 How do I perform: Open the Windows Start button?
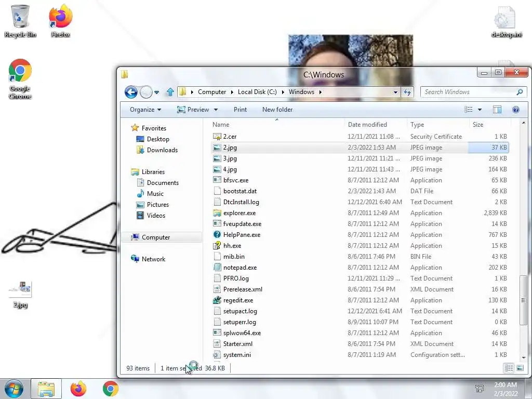[14, 389]
